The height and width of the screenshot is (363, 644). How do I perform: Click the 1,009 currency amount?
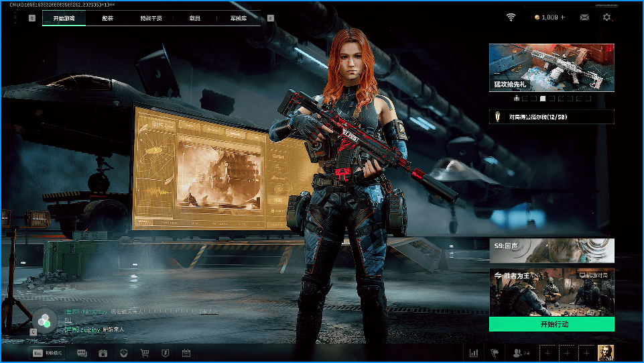(x=550, y=17)
